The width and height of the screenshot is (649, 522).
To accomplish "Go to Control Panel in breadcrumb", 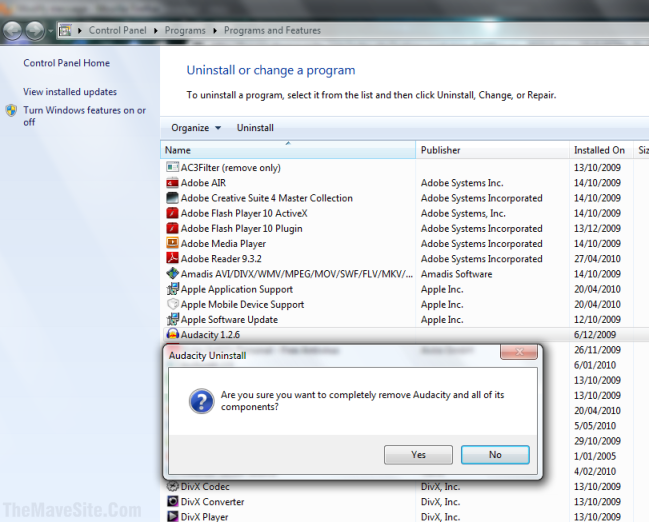I will (x=118, y=31).
